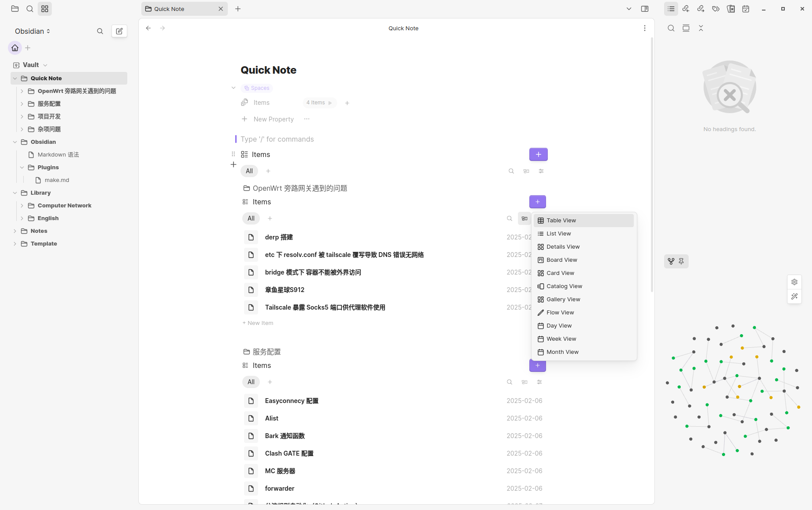Click the file explorer folder icon
The width and height of the screenshot is (812, 510).
(15, 9)
